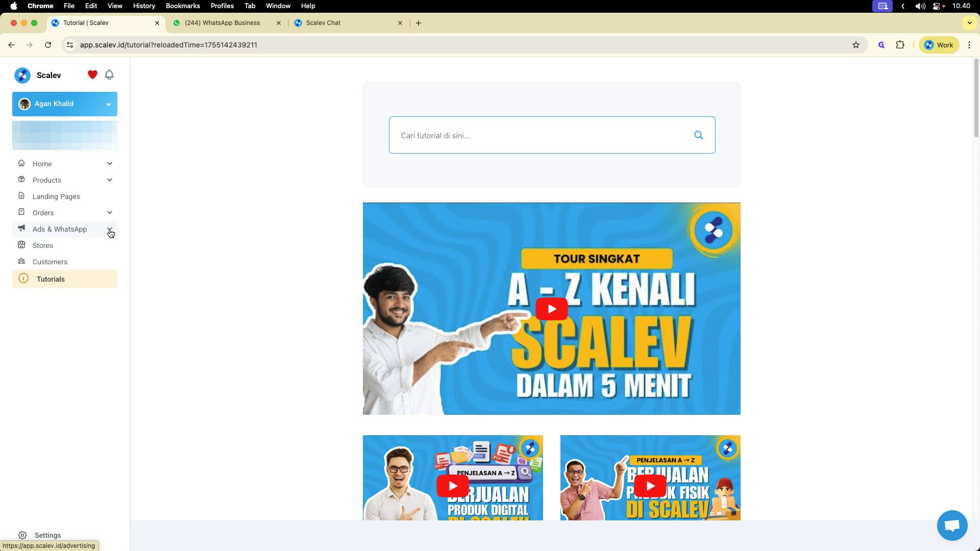
Task: Click the Scalev logo in sidebar
Action: (22, 76)
